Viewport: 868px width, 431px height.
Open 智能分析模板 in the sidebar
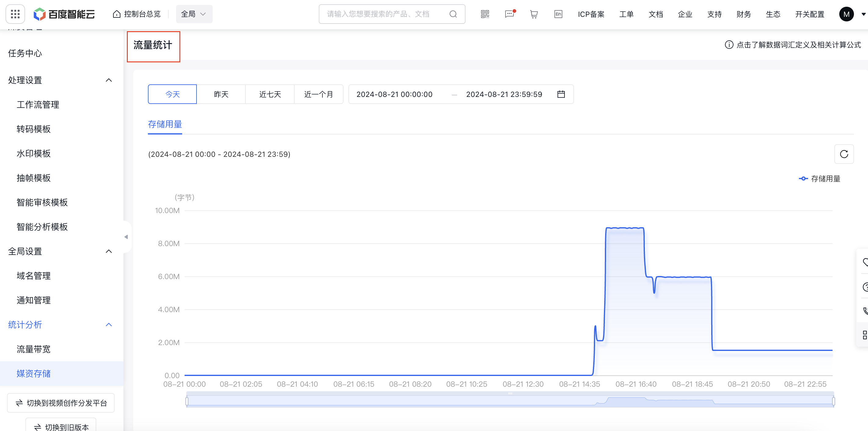42,227
